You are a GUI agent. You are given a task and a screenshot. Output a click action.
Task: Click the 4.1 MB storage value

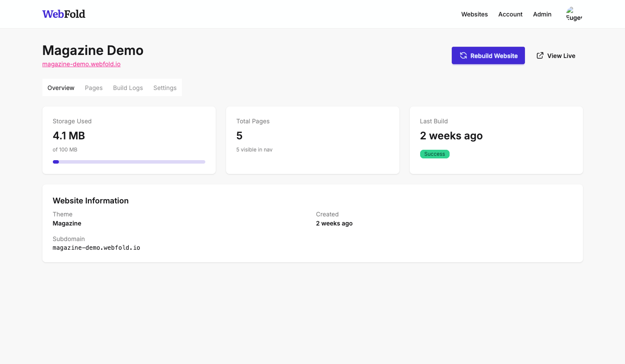[69, 135]
